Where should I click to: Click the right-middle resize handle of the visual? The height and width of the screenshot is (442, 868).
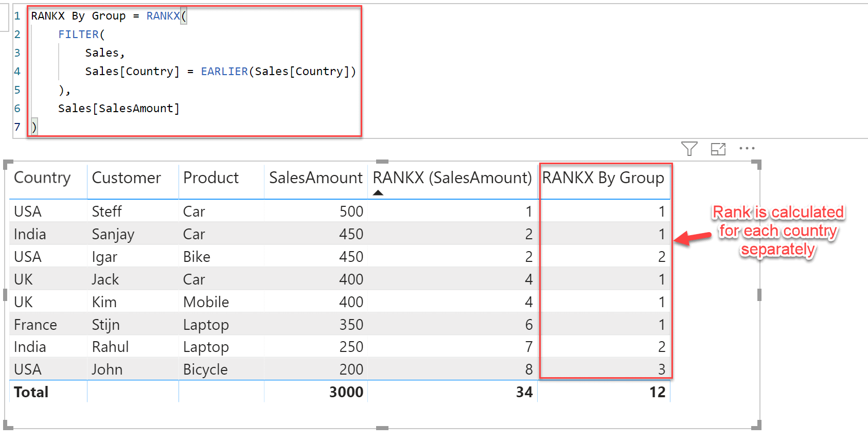tap(759, 295)
